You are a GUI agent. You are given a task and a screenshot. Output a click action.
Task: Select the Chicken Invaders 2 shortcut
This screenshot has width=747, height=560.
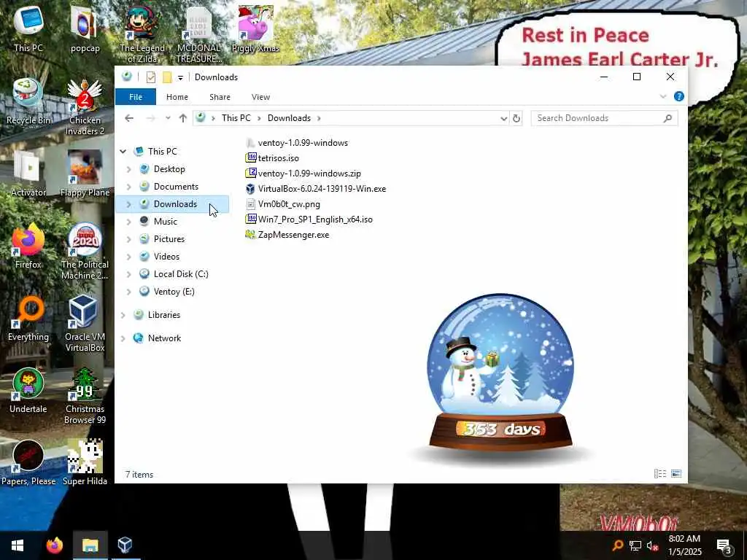pyautogui.click(x=85, y=106)
